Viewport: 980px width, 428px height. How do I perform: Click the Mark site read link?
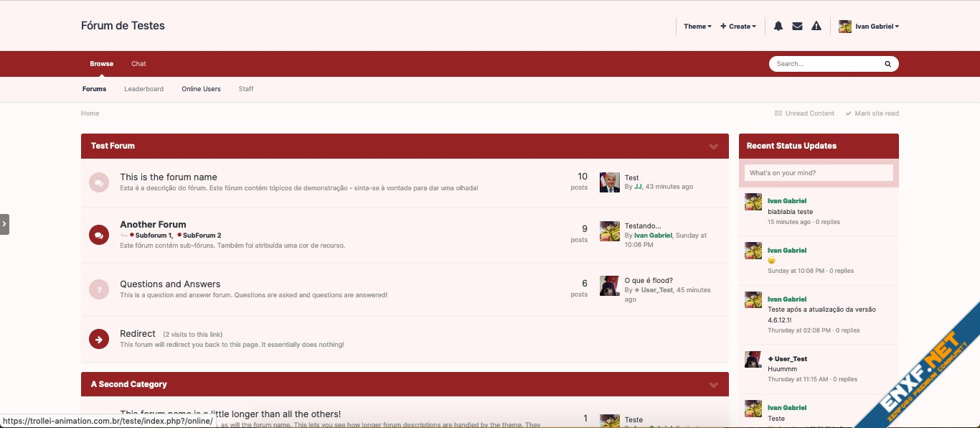tap(872, 113)
